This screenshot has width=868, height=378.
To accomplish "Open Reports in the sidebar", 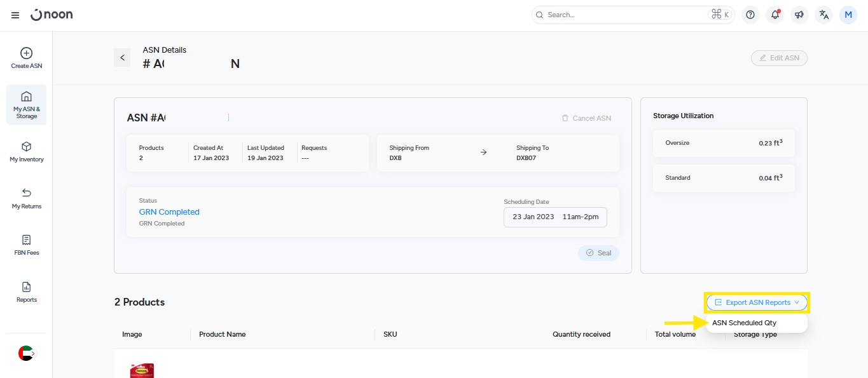I will point(27,292).
